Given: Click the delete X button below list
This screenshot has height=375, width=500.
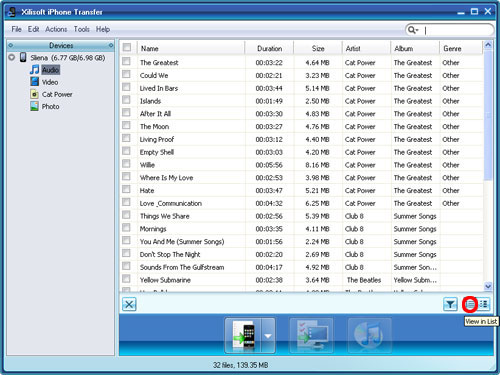Looking at the screenshot, I should pyautogui.click(x=129, y=304).
